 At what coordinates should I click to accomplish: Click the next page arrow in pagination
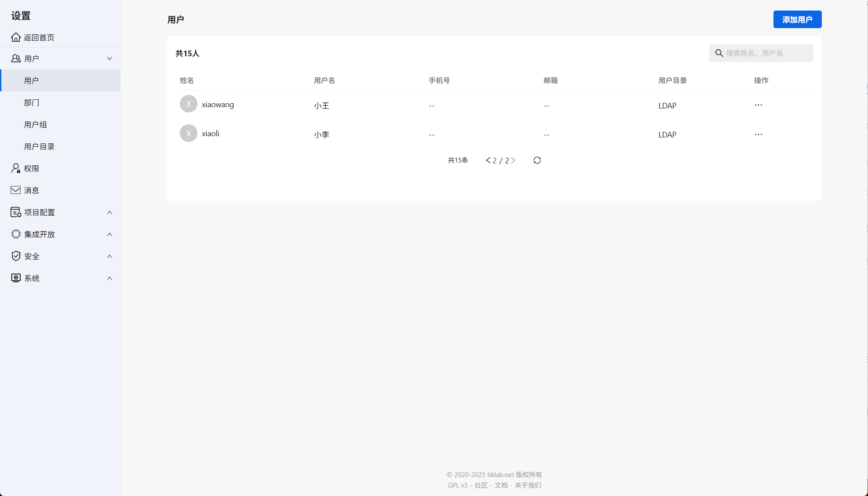pos(513,160)
